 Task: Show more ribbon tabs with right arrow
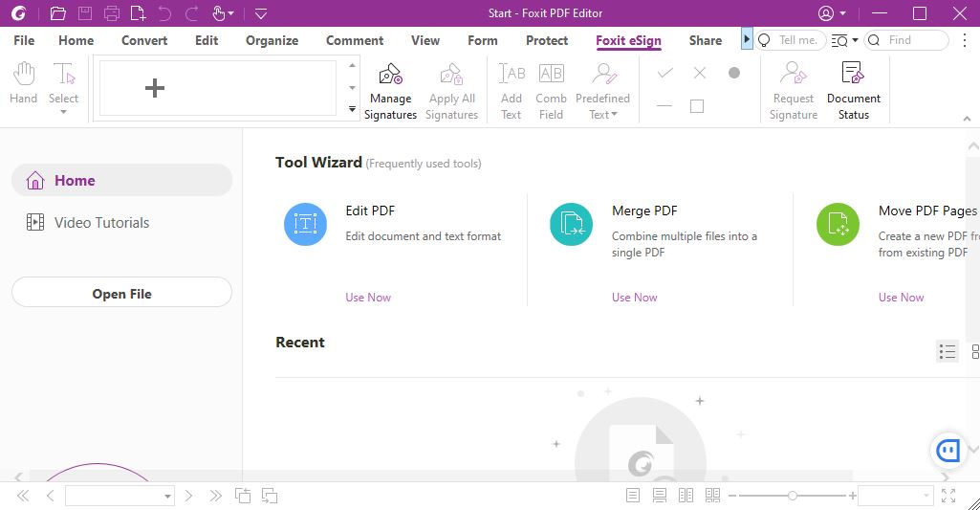click(747, 39)
